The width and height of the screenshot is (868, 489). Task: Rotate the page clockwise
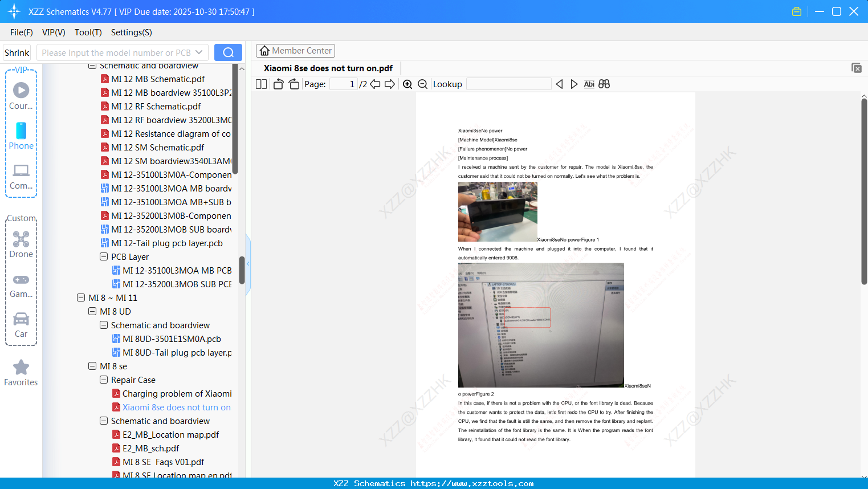pyautogui.click(x=294, y=84)
